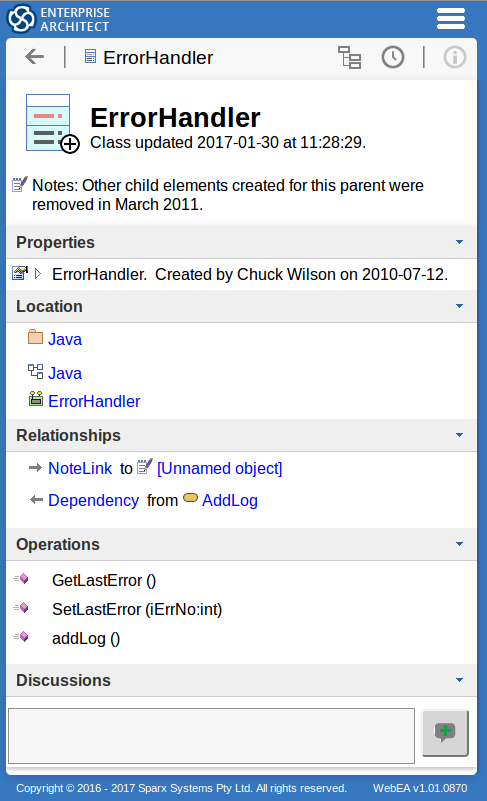The width and height of the screenshot is (487, 801).
Task: Open the history clock icon
Action: point(392,57)
